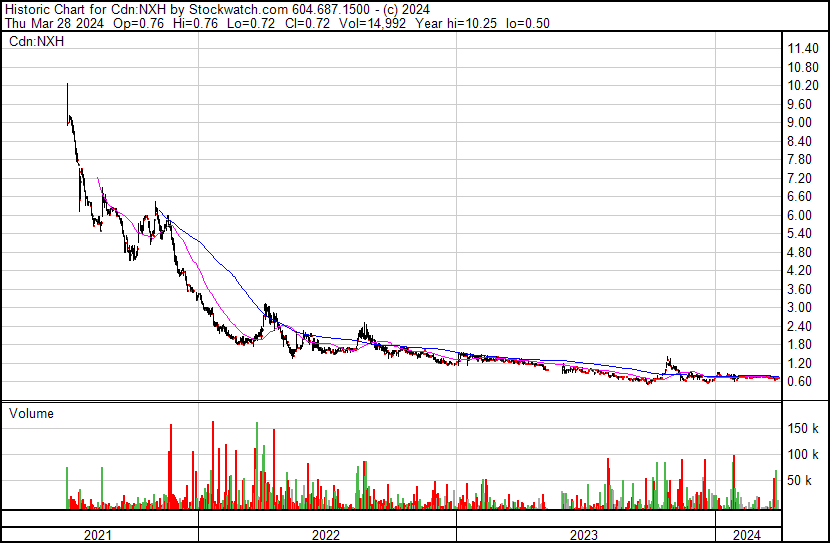Select the 2021 year label on time axis
The width and height of the screenshot is (830, 543).
point(97,535)
